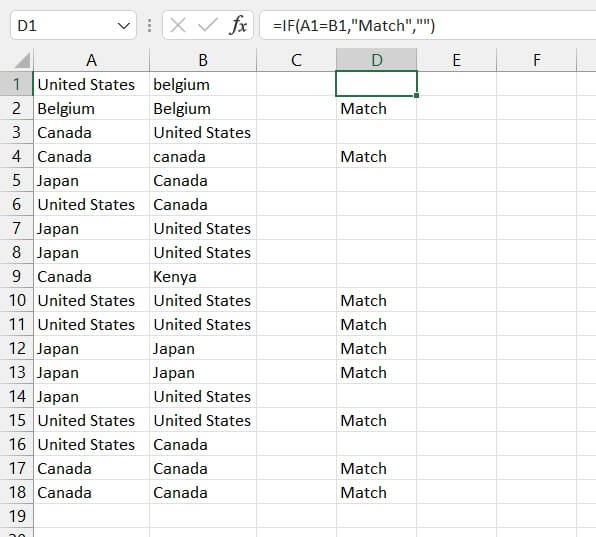Viewport: 596px width, 537px height.
Task: Cancel the formula entry with the X icon
Action: 178,25
